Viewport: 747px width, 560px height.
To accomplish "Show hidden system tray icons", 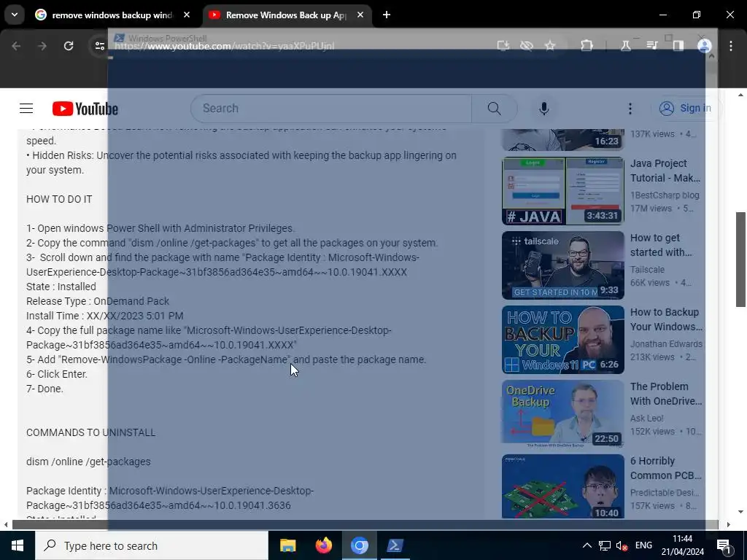I will pos(587,545).
